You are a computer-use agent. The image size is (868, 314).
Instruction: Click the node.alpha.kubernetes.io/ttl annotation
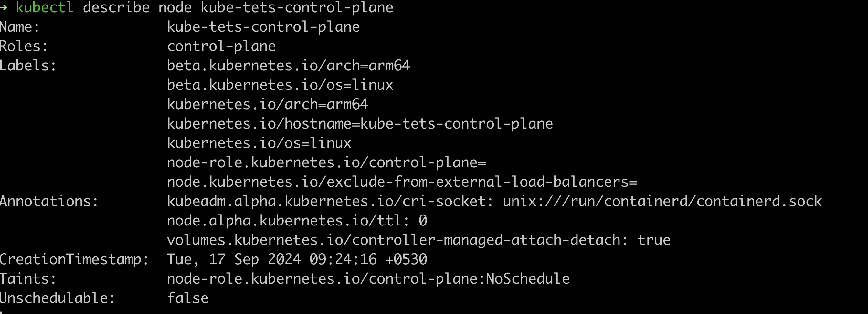[297, 221]
